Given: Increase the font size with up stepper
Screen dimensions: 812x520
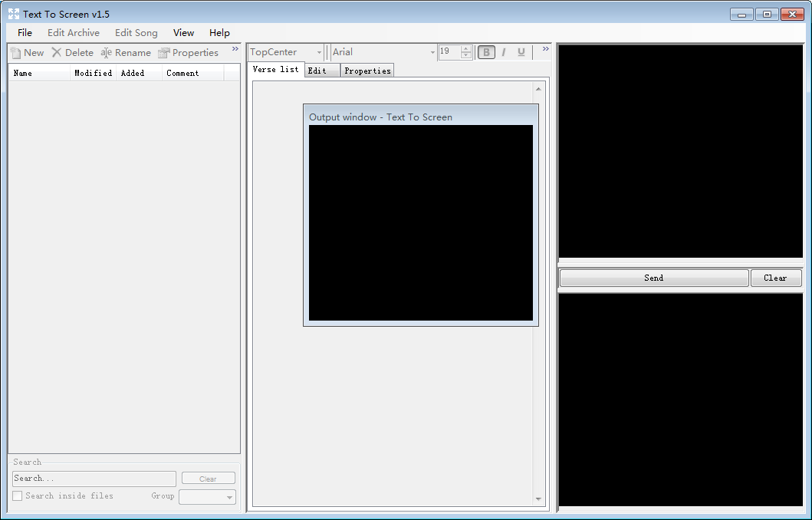Looking at the screenshot, I should point(466,48).
